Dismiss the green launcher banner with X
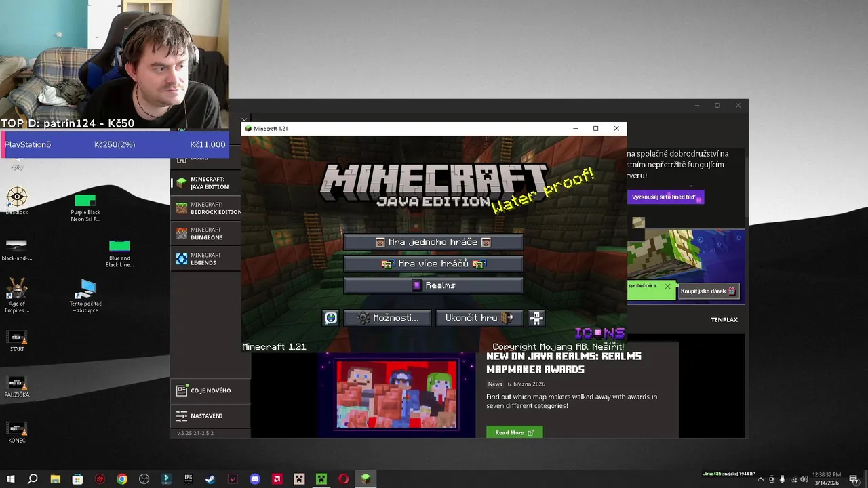The width and height of the screenshot is (868, 488). pos(667,287)
